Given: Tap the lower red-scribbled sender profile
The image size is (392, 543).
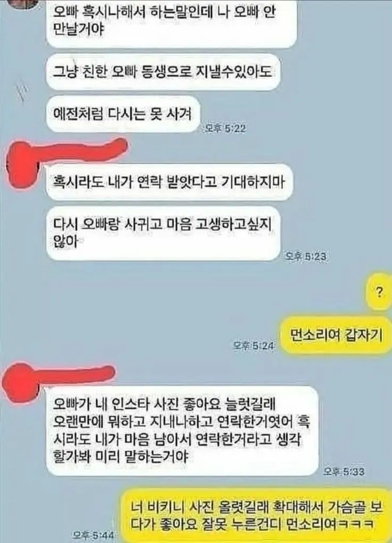Looking at the screenshot, I should coord(19,384).
